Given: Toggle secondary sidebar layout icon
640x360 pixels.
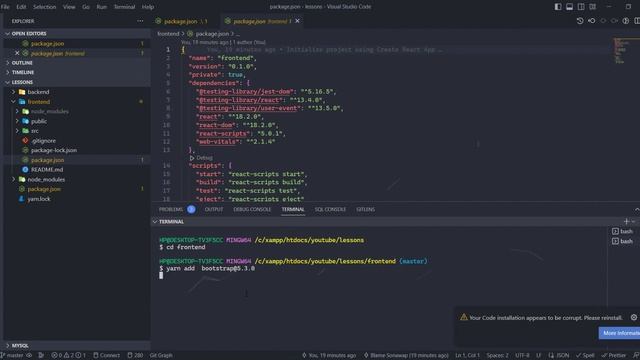Looking at the screenshot, I should (581, 7).
